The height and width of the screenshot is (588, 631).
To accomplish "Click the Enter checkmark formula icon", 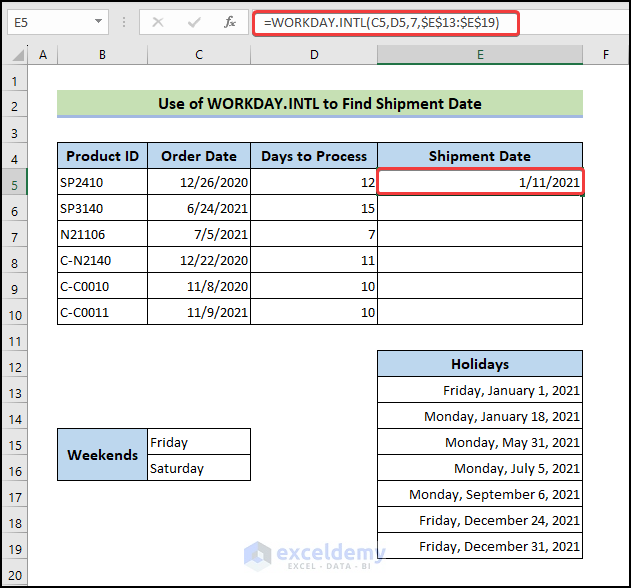I will coord(194,22).
